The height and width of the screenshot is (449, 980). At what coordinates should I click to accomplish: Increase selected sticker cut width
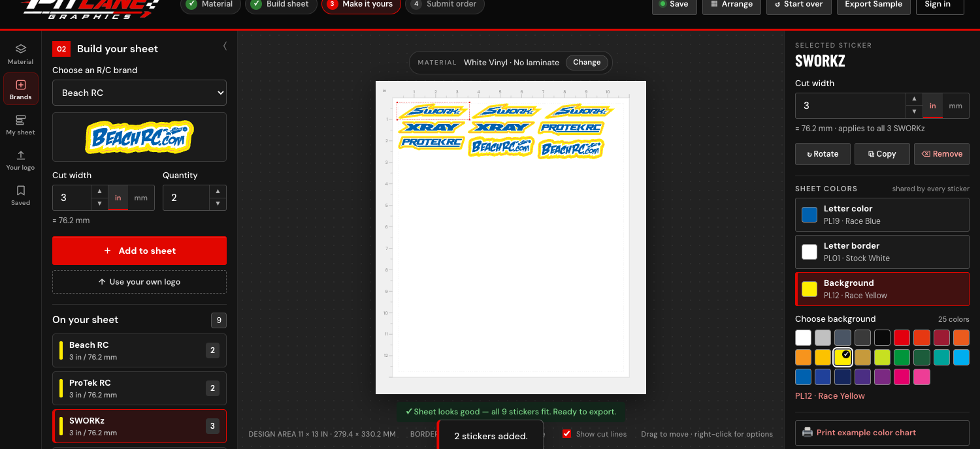click(x=913, y=100)
